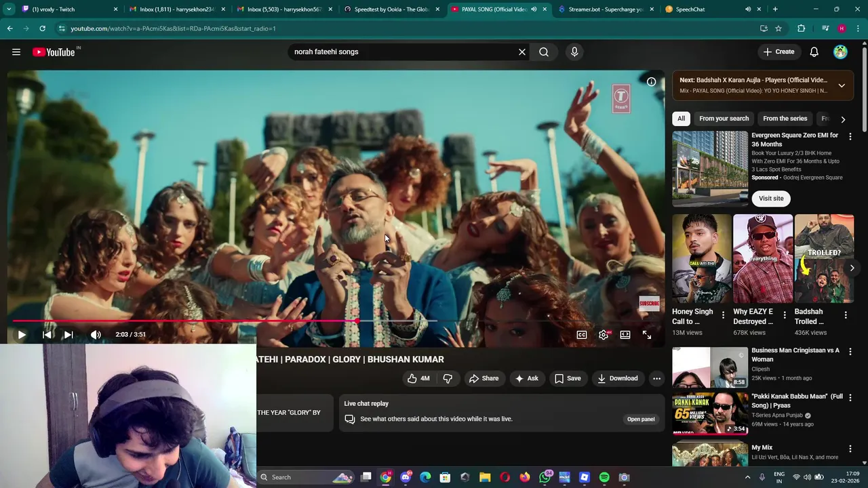
Task: Toggle closed captions on the player
Action: coord(582,334)
